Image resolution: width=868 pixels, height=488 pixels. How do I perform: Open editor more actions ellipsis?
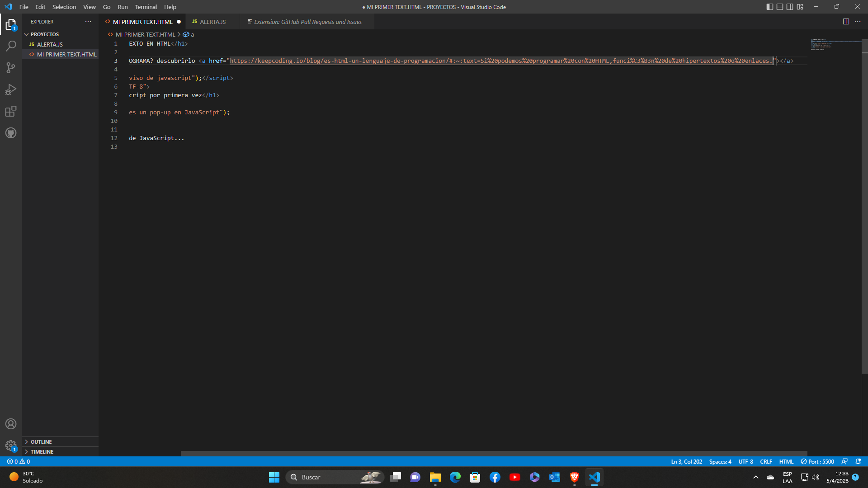pyautogui.click(x=858, y=22)
